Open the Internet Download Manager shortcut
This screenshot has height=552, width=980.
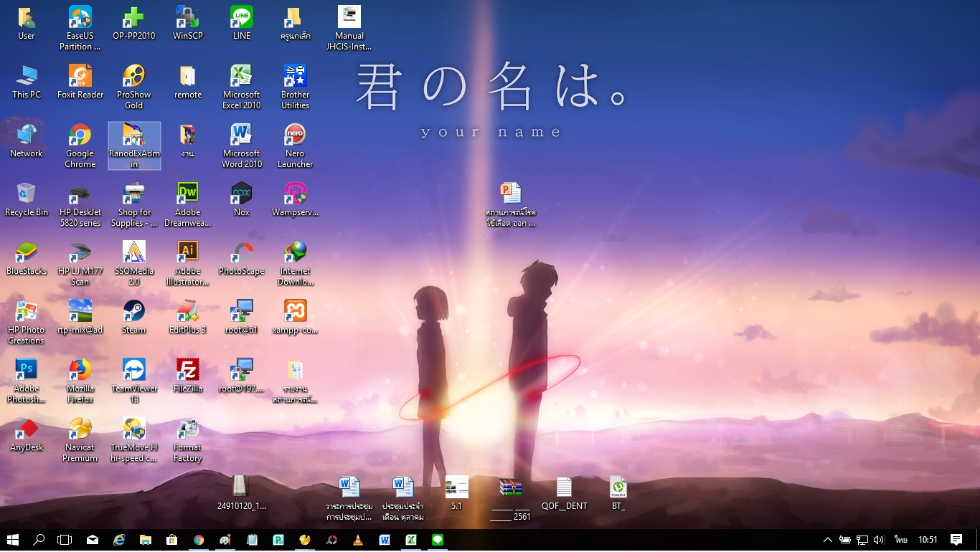[x=295, y=263]
